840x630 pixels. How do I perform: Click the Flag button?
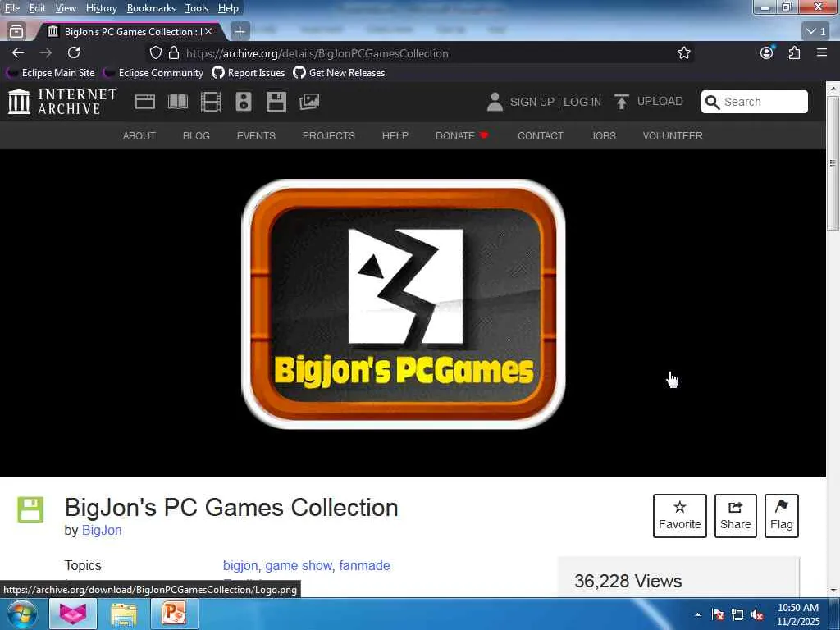[x=781, y=515]
